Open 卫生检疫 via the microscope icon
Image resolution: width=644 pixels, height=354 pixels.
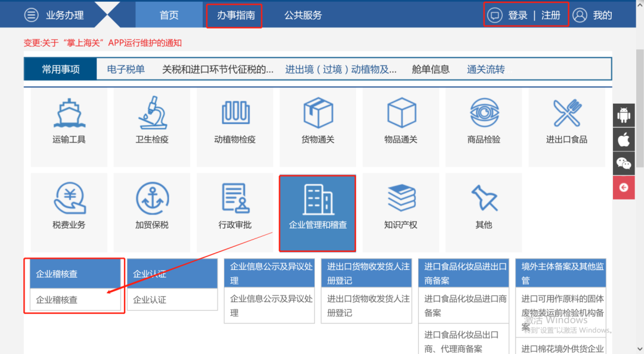point(151,113)
